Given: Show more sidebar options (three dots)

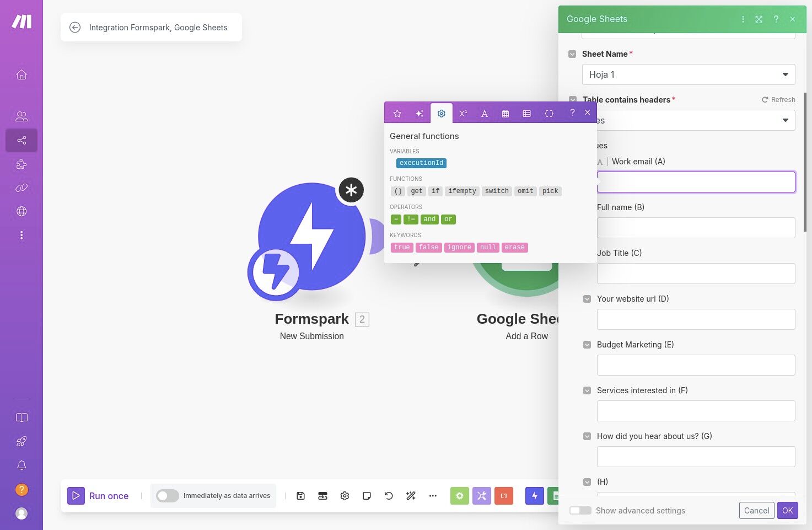Looking at the screenshot, I should coord(21,235).
